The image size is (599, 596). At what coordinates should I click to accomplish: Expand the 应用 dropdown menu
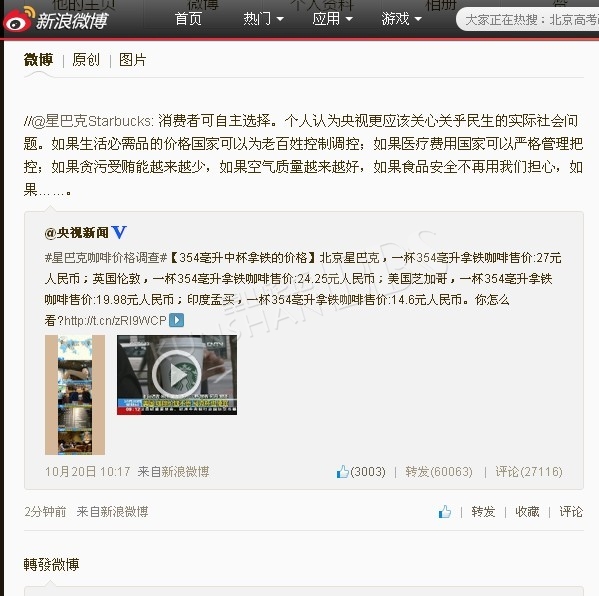[332, 19]
